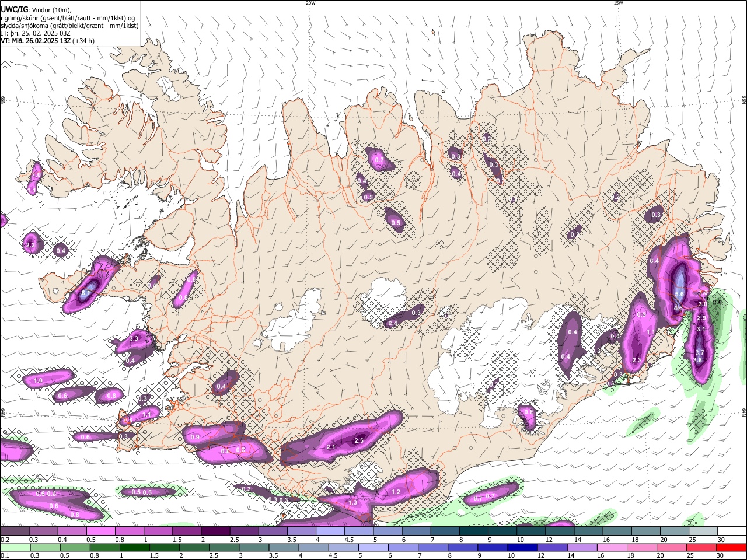Click the 6.1 snowfall peak value on Snæfellsnes

pyautogui.click(x=86, y=293)
